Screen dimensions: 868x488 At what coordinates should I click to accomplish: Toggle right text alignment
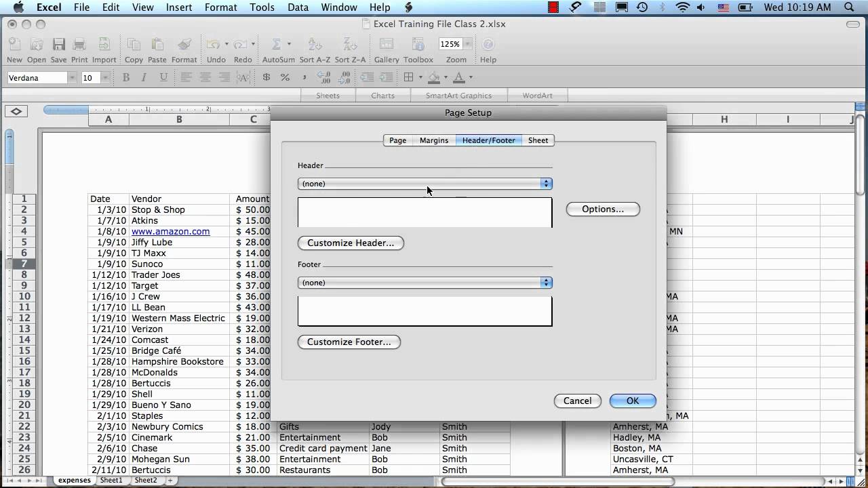tap(224, 77)
